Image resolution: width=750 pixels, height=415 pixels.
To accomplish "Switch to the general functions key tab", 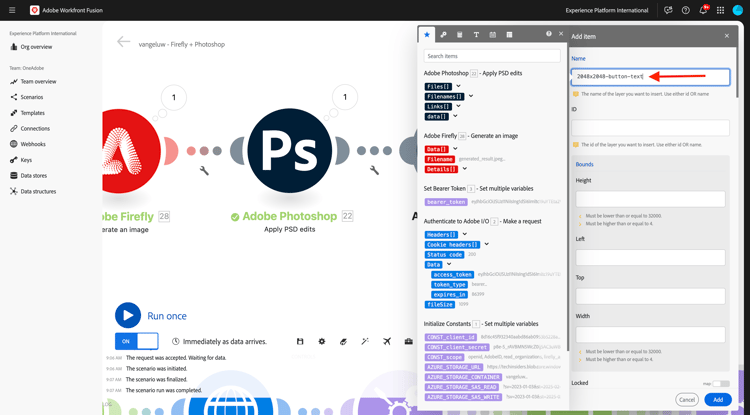I will [x=443, y=34].
